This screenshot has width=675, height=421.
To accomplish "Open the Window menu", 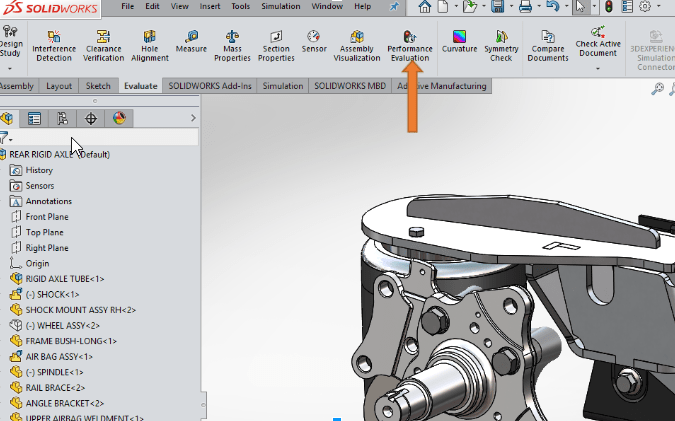I will pyautogui.click(x=327, y=6).
